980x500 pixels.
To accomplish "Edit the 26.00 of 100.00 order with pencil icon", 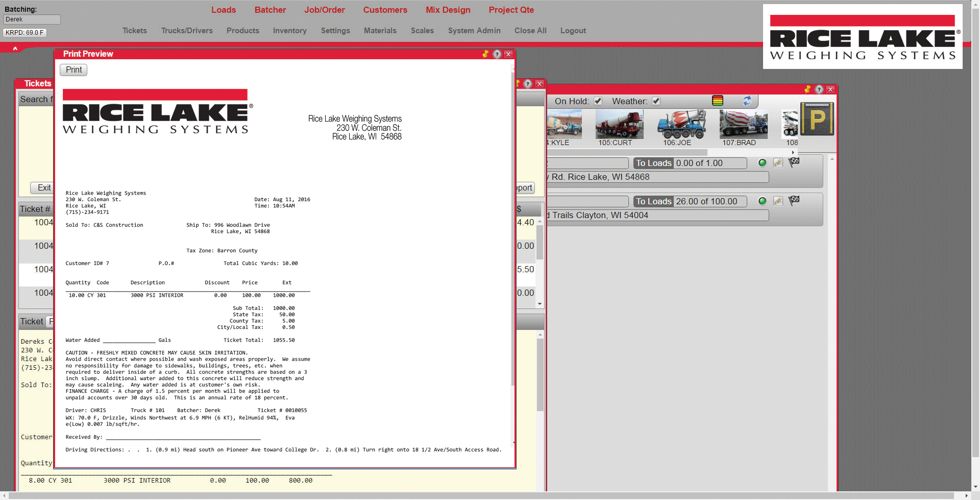I will point(778,201).
